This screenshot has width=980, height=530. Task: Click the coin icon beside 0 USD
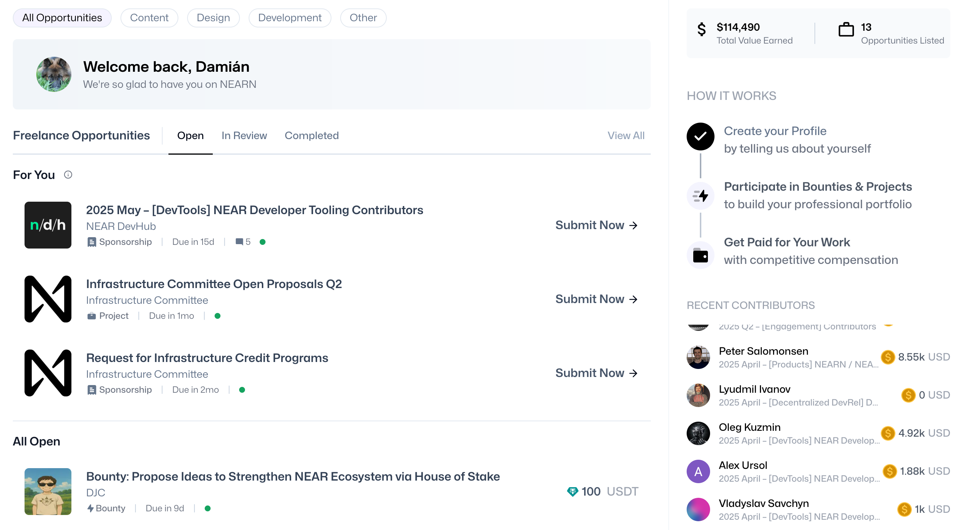909,395
